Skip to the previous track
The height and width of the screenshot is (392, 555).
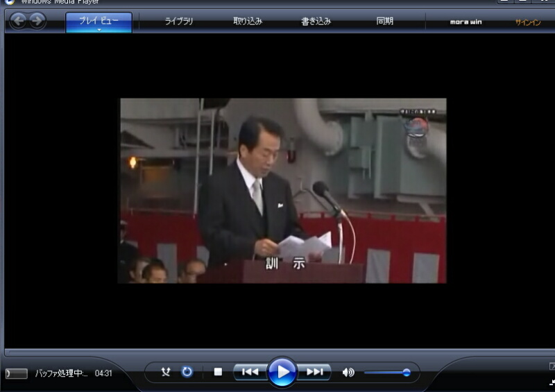(250, 372)
